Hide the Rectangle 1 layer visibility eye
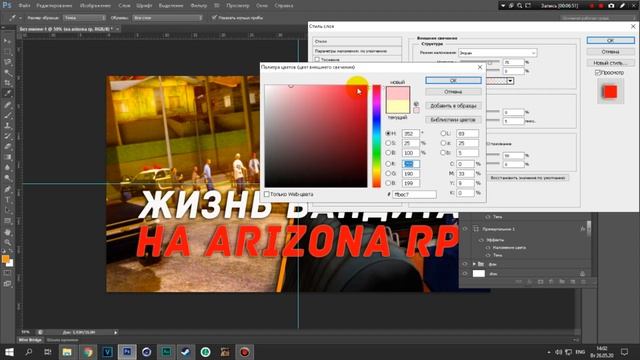This screenshot has height=360, width=640. pyautogui.click(x=465, y=229)
